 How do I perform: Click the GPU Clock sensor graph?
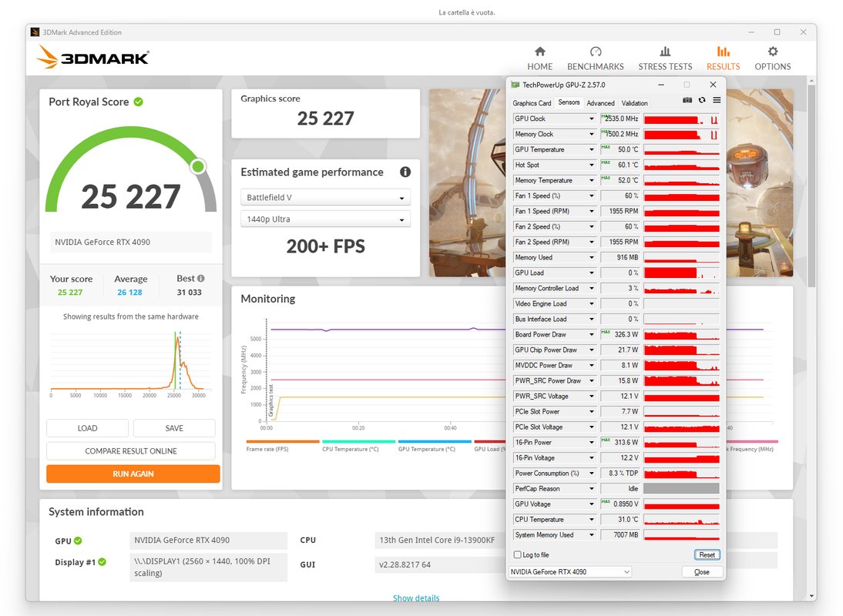(681, 119)
